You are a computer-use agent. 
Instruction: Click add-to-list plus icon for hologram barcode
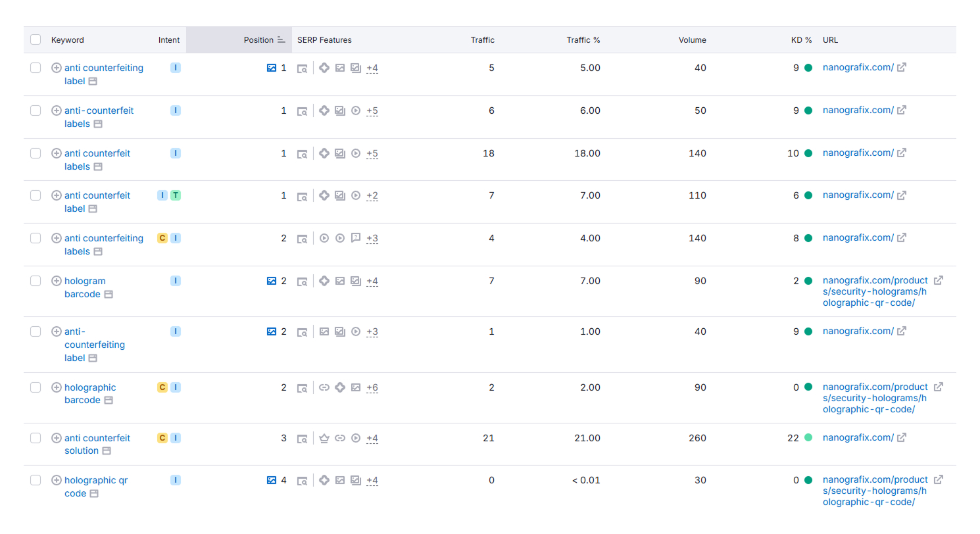point(57,281)
